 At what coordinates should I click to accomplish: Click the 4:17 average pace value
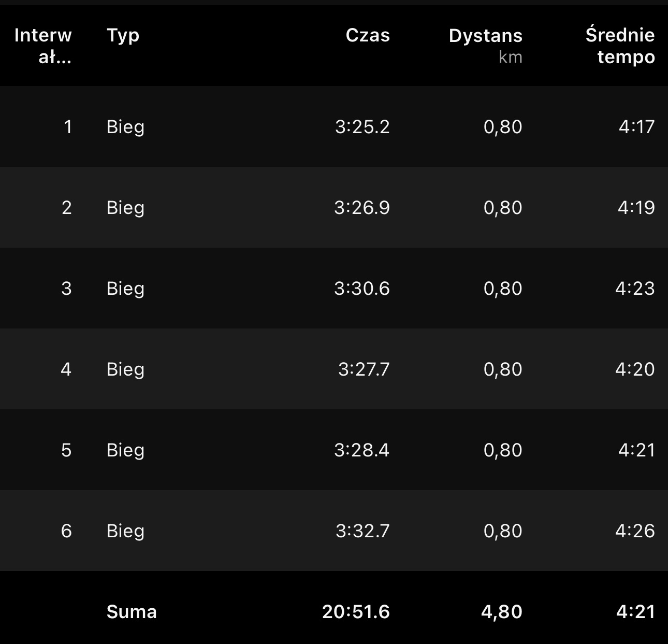pos(636,127)
